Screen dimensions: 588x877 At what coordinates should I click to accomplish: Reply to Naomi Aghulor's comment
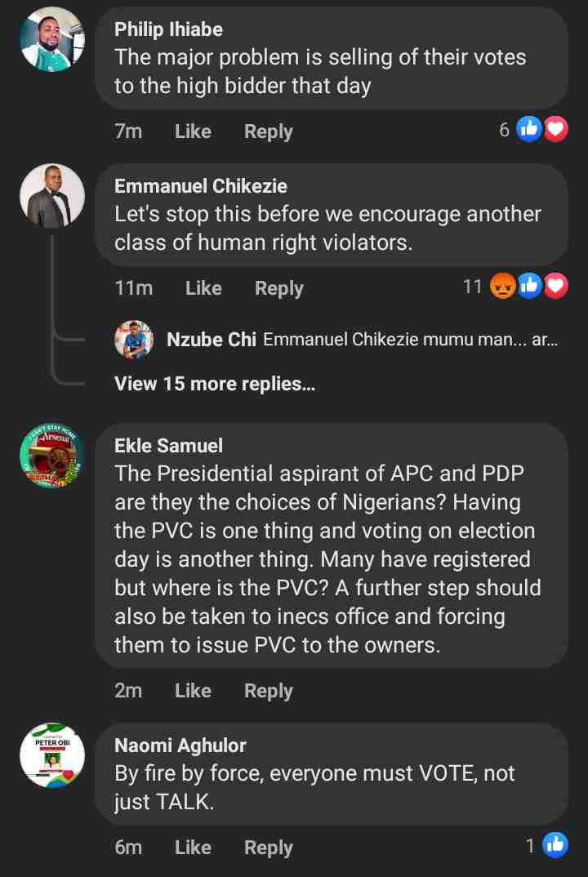click(268, 848)
